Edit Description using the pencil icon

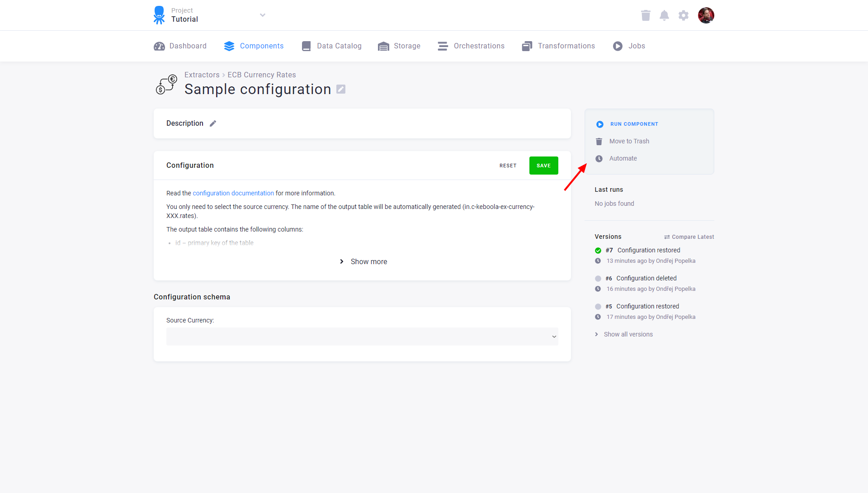pyautogui.click(x=213, y=123)
